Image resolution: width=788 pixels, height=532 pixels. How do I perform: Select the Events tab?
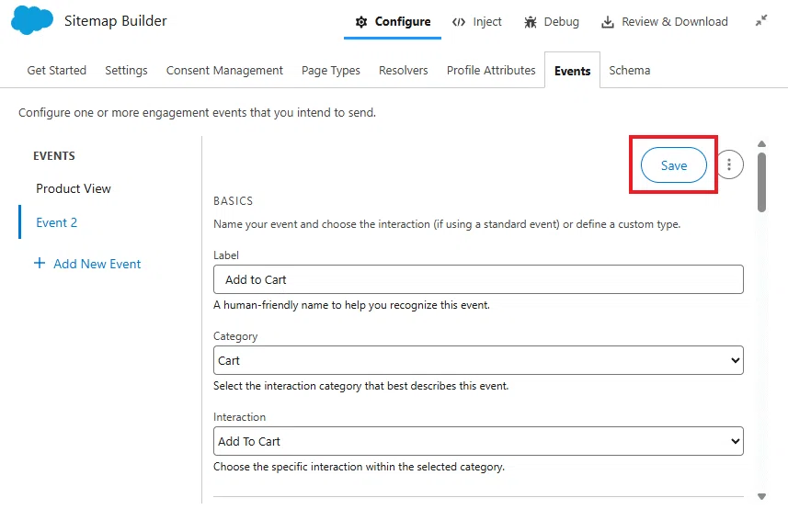coord(573,71)
